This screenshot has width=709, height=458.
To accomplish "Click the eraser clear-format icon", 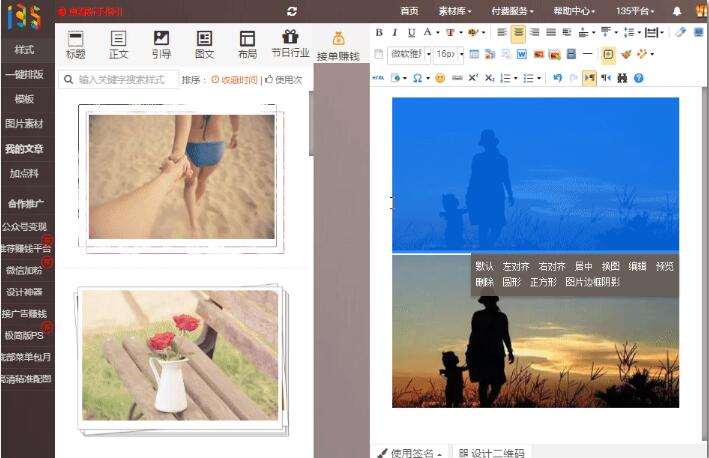I will coord(681,32).
